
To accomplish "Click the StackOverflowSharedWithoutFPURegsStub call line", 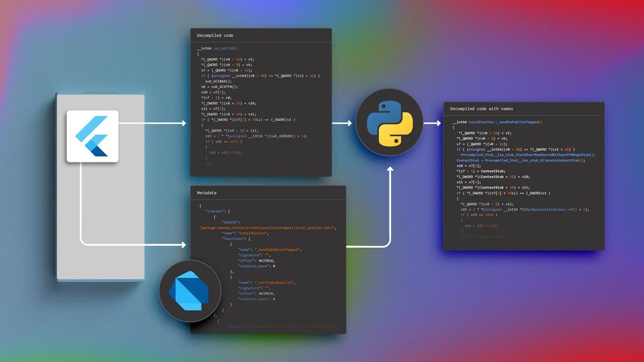I will (528, 155).
